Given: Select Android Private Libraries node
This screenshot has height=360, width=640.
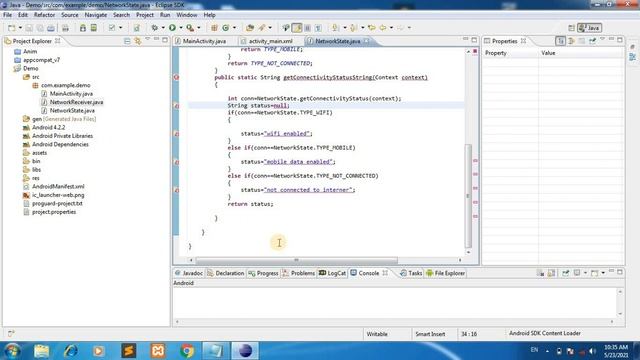Looking at the screenshot, I should point(62,136).
